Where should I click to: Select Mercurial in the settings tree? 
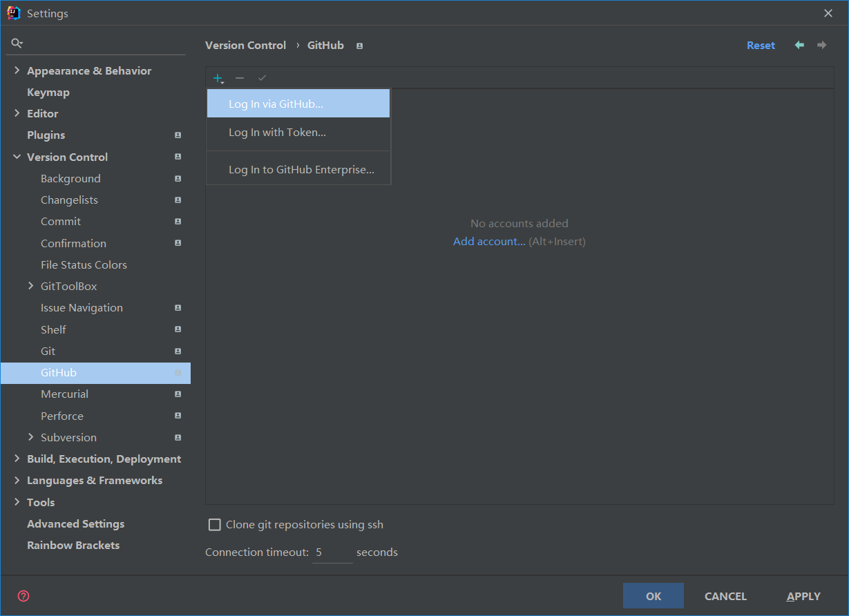click(x=64, y=394)
